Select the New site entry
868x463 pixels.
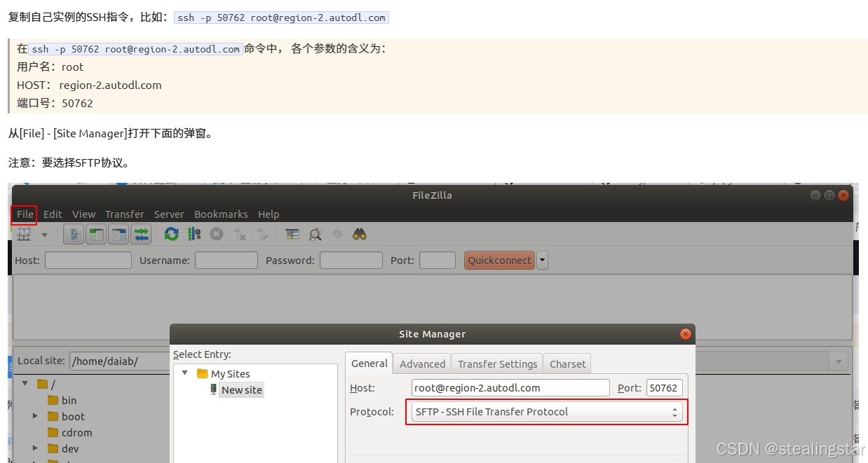tap(241, 390)
